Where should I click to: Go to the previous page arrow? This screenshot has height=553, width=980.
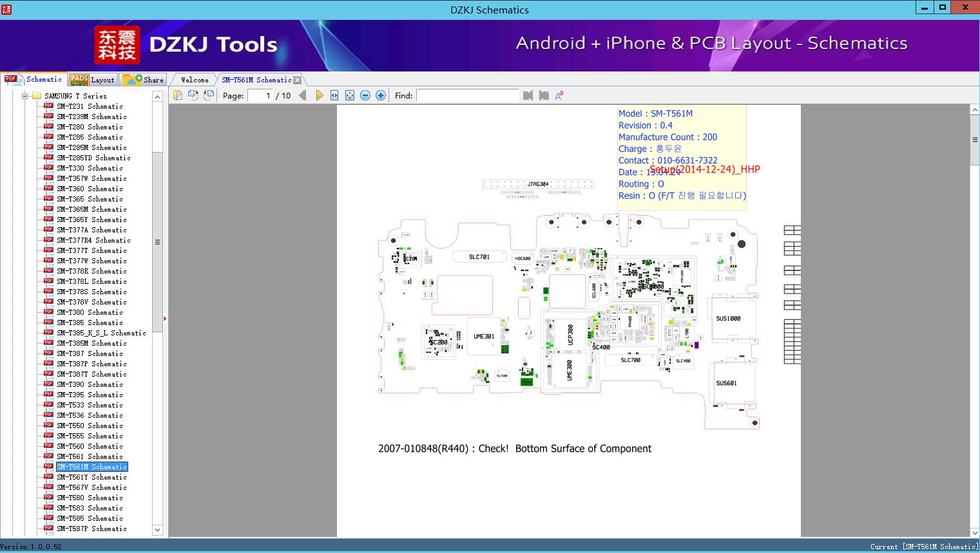coord(303,95)
